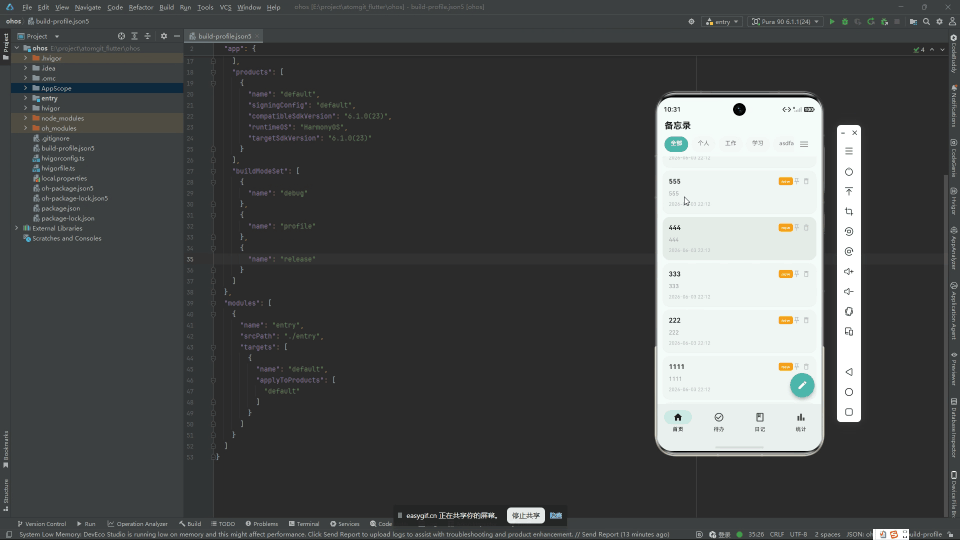This screenshot has width=960, height=540.
Task: Run the entry module
Action: click(x=832, y=21)
